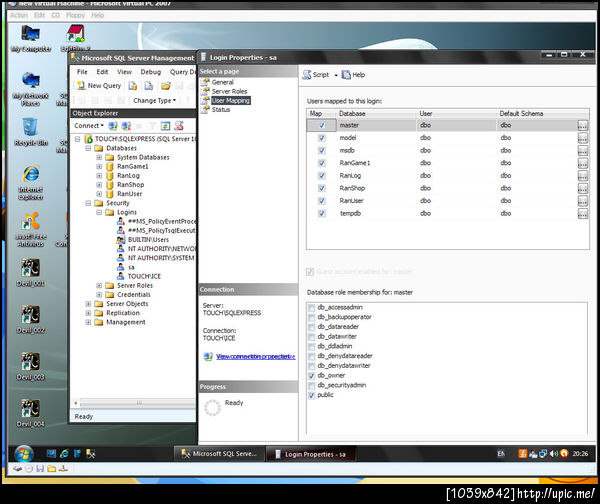Click View connection properties link
Viewport: 600px width, 504px height.
click(256, 357)
